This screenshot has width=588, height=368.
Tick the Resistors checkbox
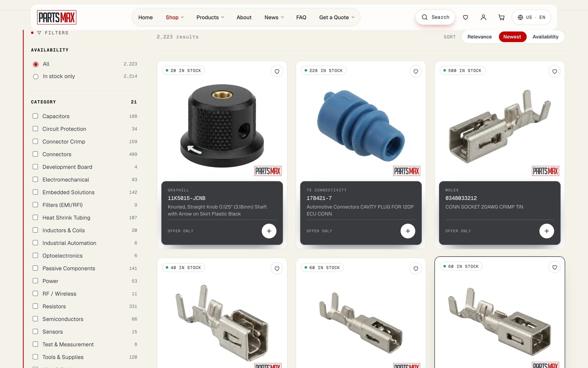point(36,306)
